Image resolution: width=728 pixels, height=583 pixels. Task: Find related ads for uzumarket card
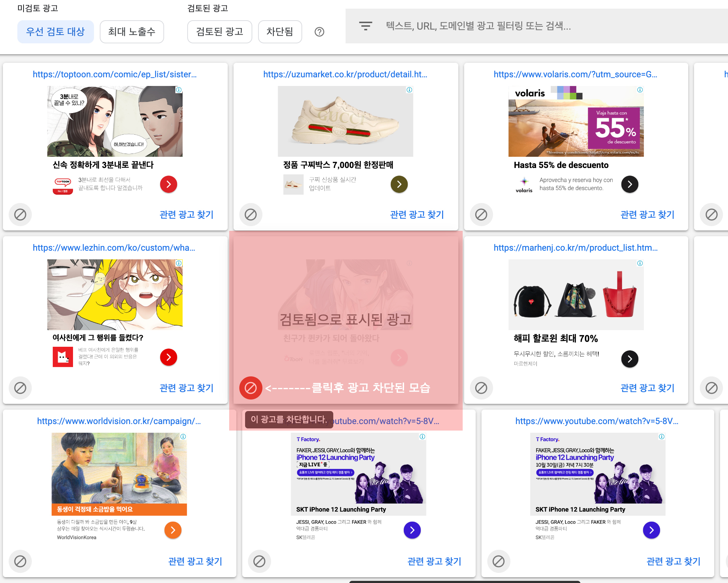pyautogui.click(x=417, y=215)
